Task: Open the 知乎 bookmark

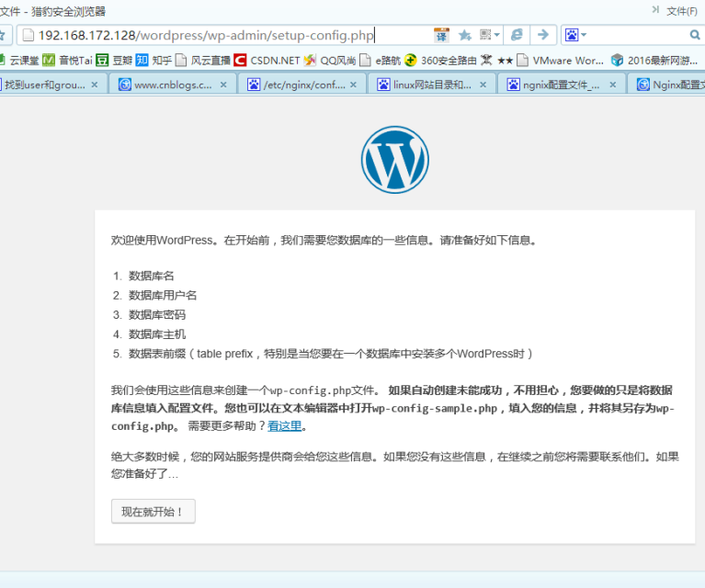Action: pyautogui.click(x=154, y=61)
